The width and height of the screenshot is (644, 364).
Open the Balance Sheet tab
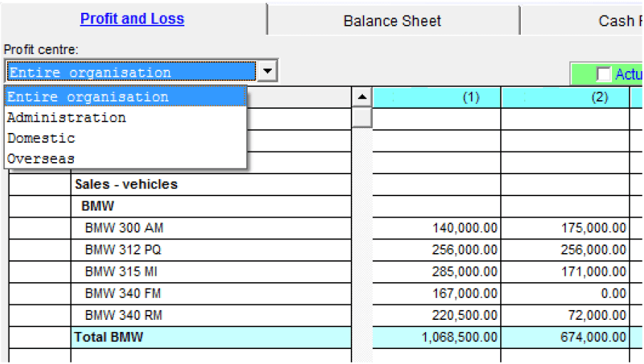(x=392, y=21)
